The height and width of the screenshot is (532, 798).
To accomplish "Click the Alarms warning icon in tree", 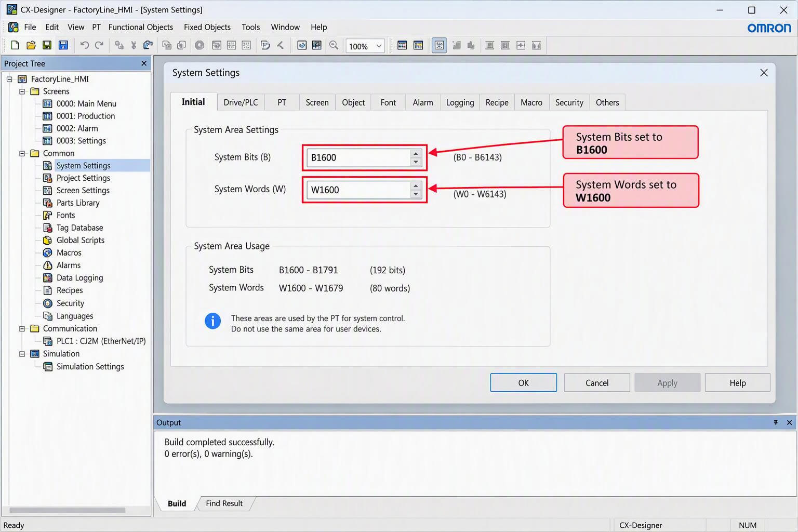I will click(47, 265).
